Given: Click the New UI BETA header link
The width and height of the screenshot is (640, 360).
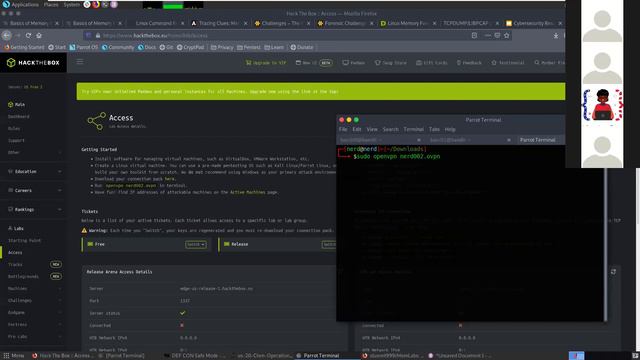Looking at the screenshot, I should click(x=314, y=63).
